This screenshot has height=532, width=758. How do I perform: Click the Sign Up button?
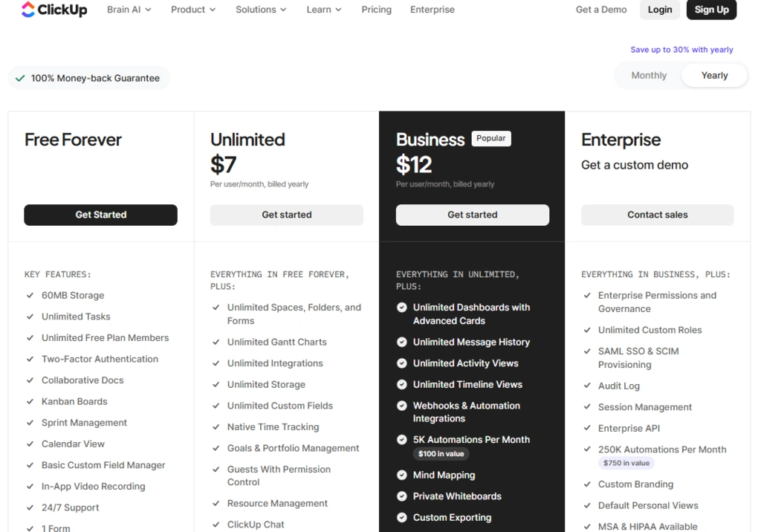point(711,10)
